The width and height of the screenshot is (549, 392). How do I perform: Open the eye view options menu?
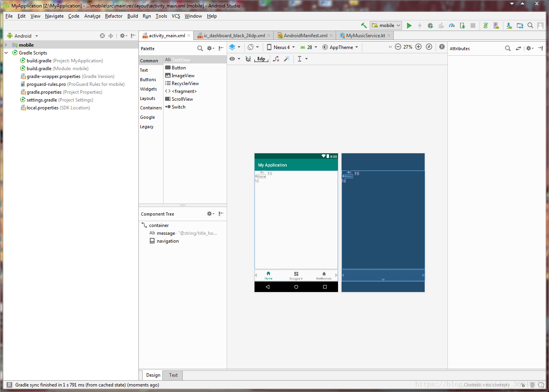click(x=235, y=59)
